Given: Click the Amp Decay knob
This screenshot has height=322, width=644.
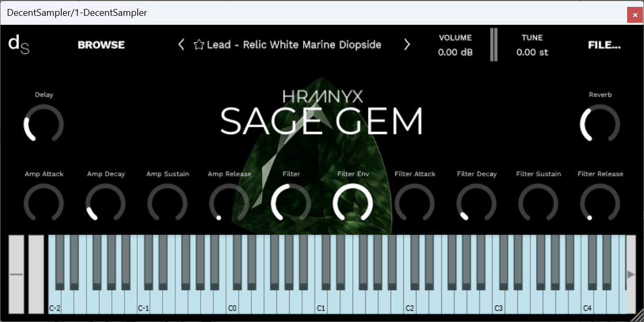Looking at the screenshot, I should click(106, 203).
